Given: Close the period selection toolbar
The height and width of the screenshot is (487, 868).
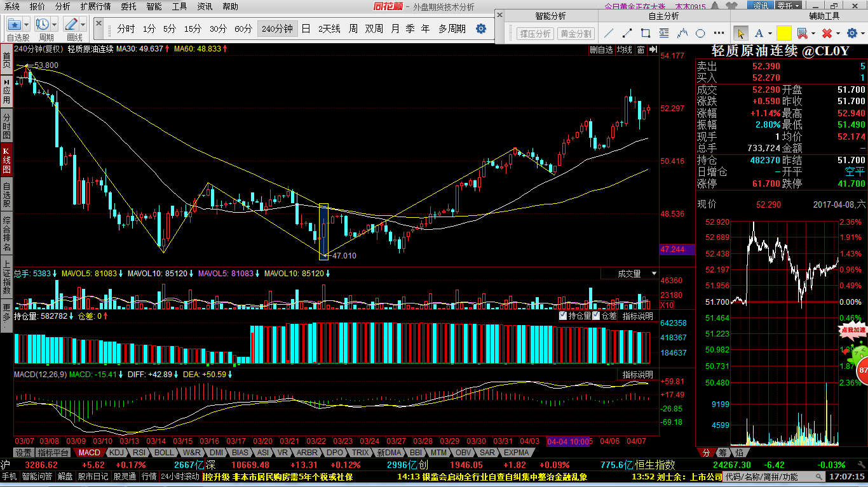Looking at the screenshot, I should point(98,23).
